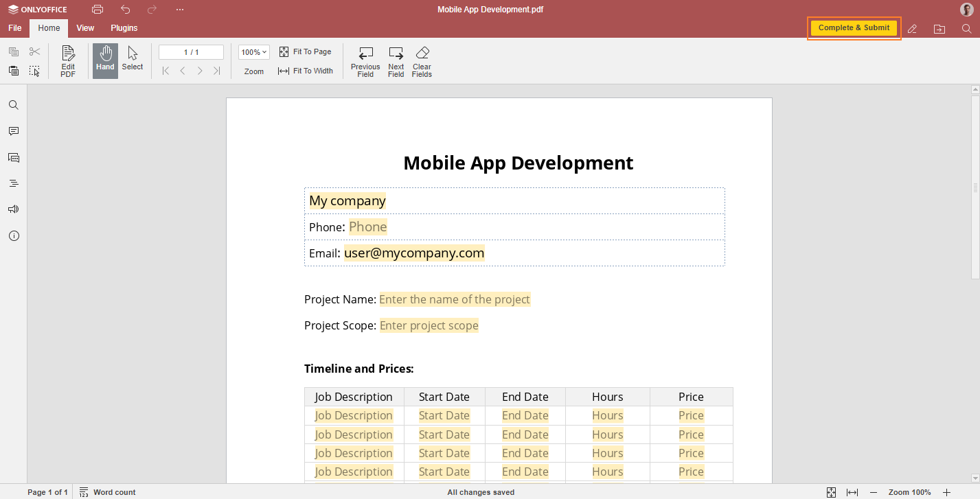The height and width of the screenshot is (499, 980).
Task: Open the Comments panel in the left sidebar
Action: (x=13, y=130)
